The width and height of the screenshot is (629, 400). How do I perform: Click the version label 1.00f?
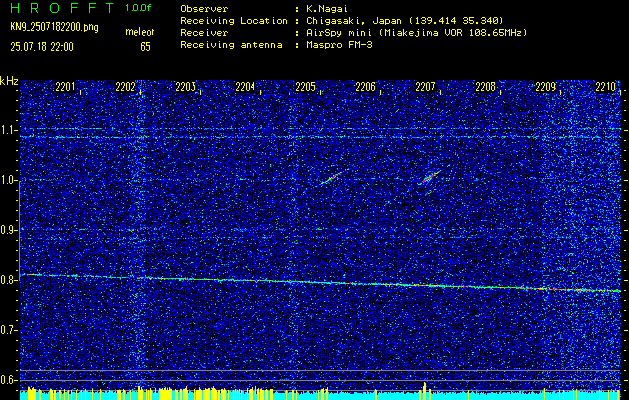[138, 8]
